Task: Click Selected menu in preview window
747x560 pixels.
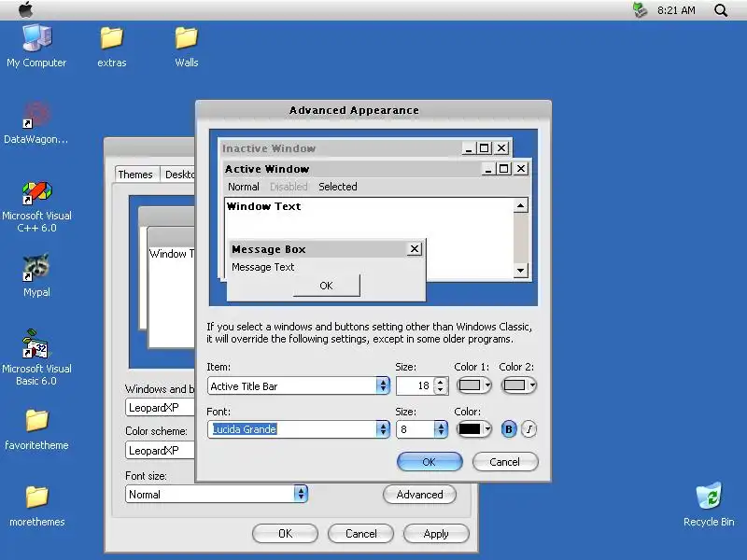Action: coord(338,187)
